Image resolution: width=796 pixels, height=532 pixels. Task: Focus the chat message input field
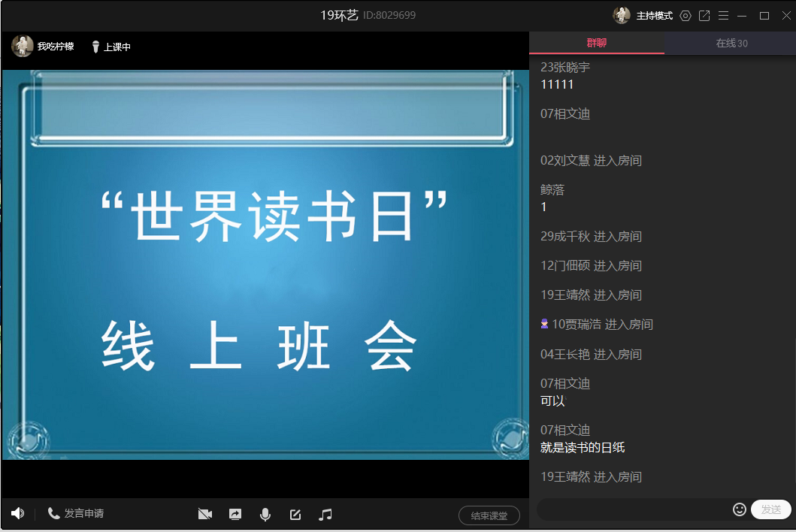[633, 509]
